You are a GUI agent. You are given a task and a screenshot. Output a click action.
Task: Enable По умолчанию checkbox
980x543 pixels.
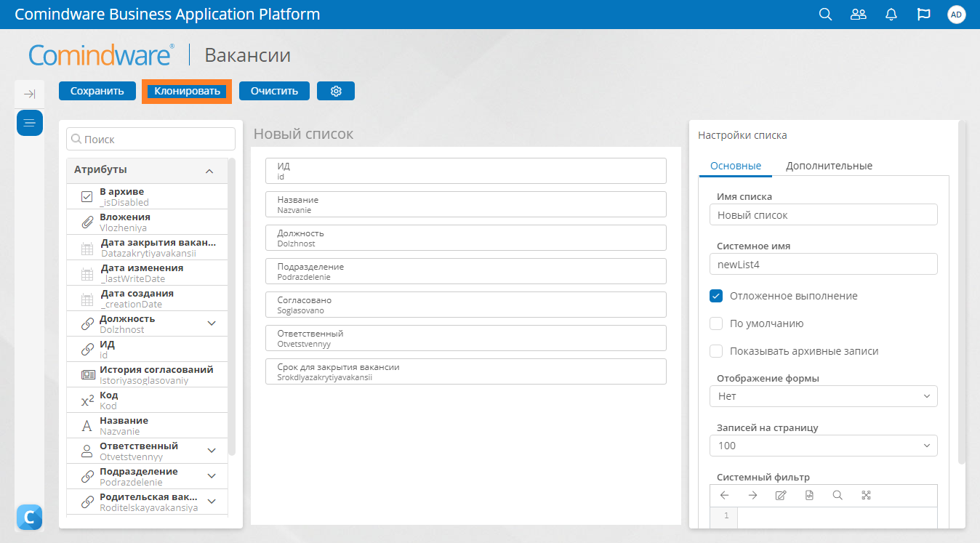(716, 323)
